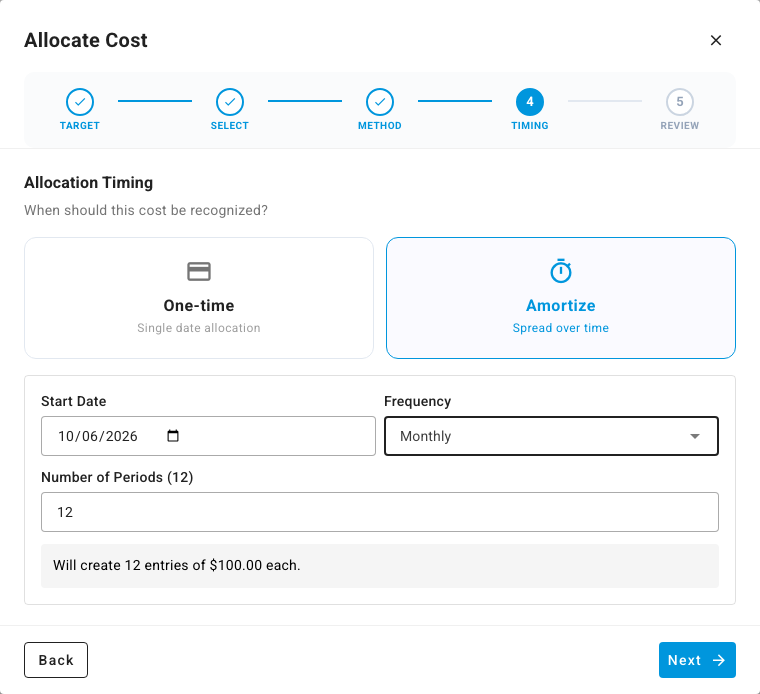Click the credit card icon on One-time
This screenshot has width=760, height=694.
click(199, 271)
